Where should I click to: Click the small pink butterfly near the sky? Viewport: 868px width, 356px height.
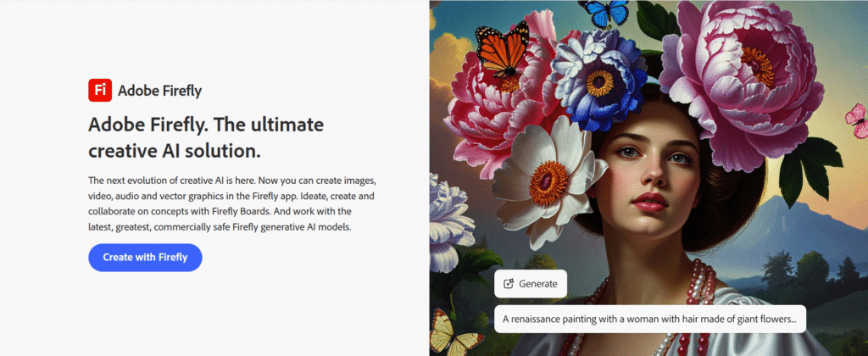(x=857, y=120)
